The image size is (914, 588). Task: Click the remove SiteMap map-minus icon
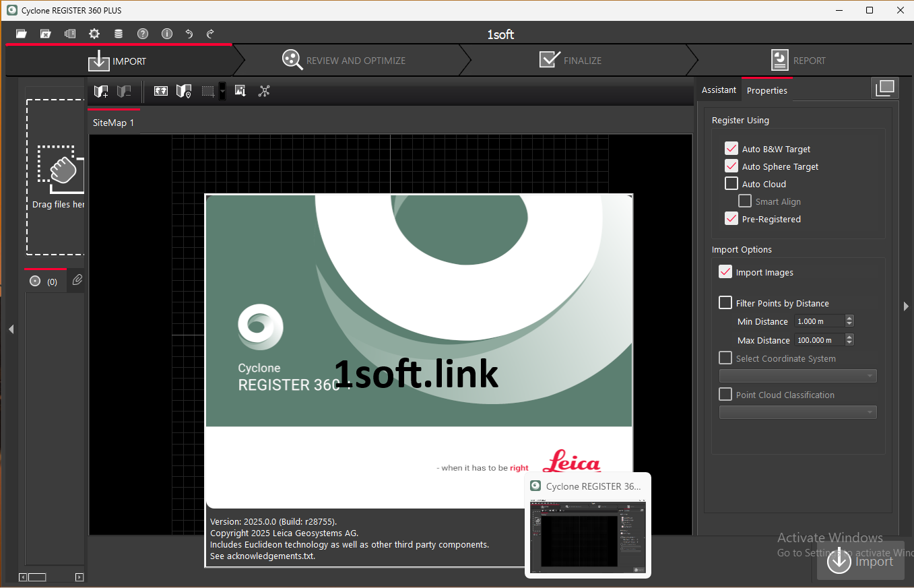123,92
